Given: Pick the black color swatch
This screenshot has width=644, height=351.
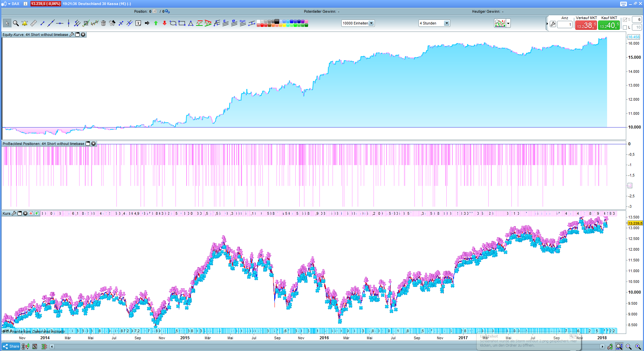Looking at the screenshot, I should point(277,21).
